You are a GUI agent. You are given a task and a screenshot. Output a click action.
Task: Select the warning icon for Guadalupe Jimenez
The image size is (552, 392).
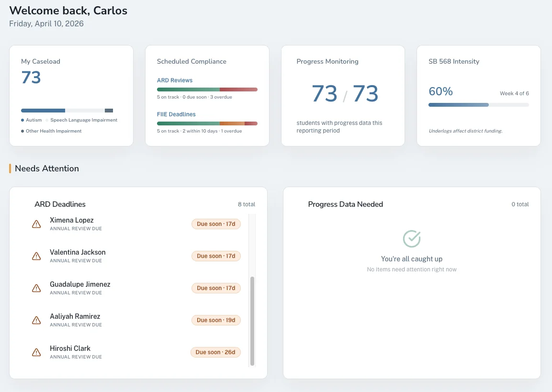click(36, 288)
